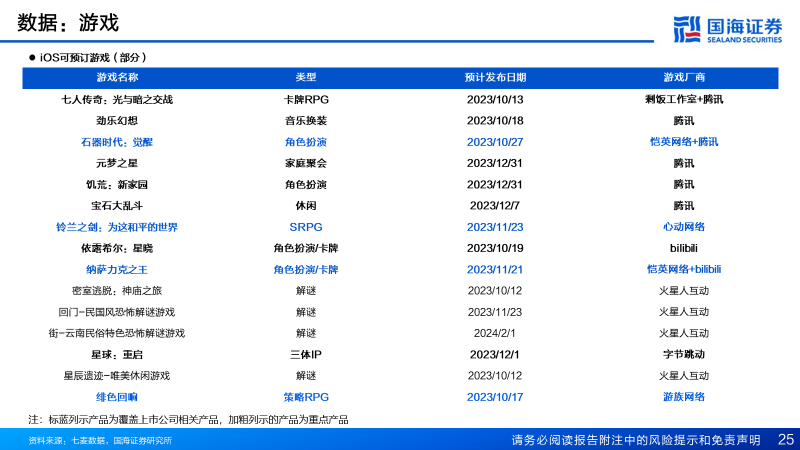Screen dimensions: 800x450
Task: Click the footnote starting with 注：标蓝列示产品
Action: tap(188, 420)
